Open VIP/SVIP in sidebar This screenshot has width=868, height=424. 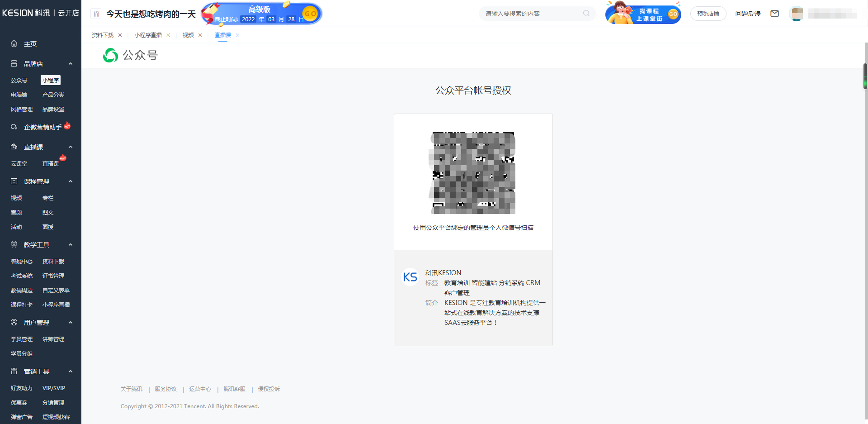coord(54,388)
